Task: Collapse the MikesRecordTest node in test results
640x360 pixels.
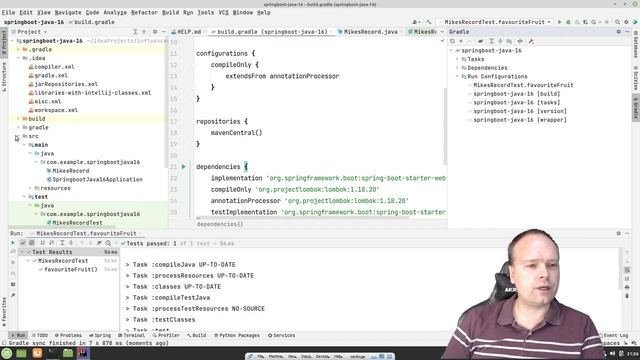Action: click(28, 260)
